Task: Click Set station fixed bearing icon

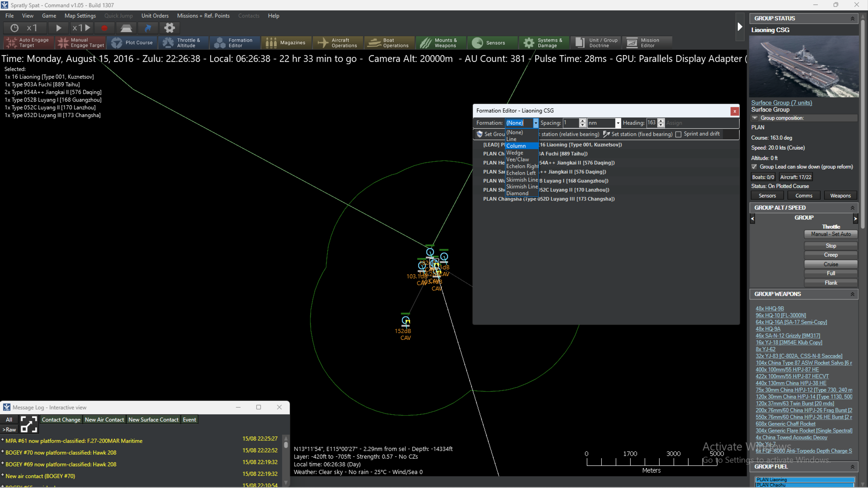Action: 606,134
